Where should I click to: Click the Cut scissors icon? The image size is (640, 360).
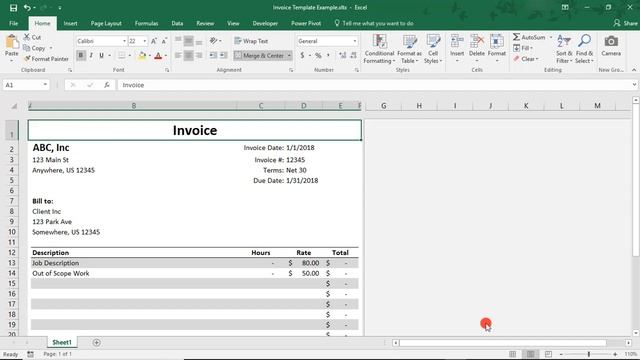27,37
